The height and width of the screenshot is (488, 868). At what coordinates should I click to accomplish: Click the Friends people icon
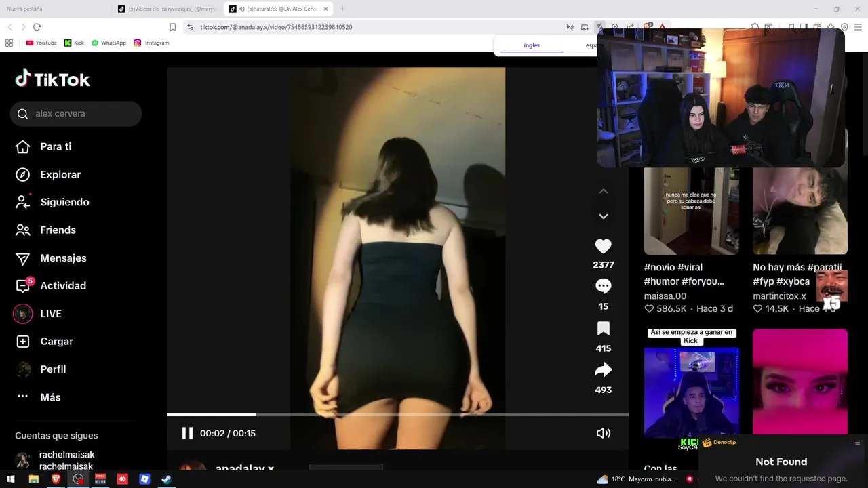[x=23, y=230]
